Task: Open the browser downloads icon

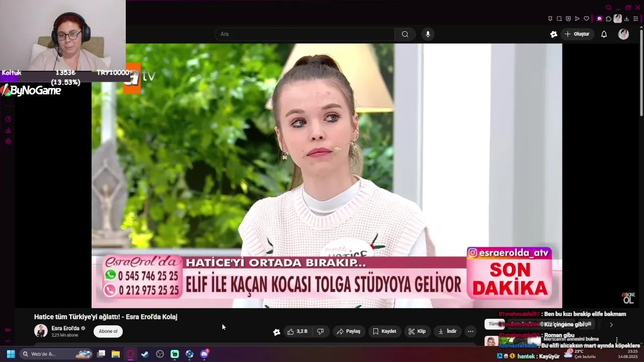Action: [x=626, y=19]
